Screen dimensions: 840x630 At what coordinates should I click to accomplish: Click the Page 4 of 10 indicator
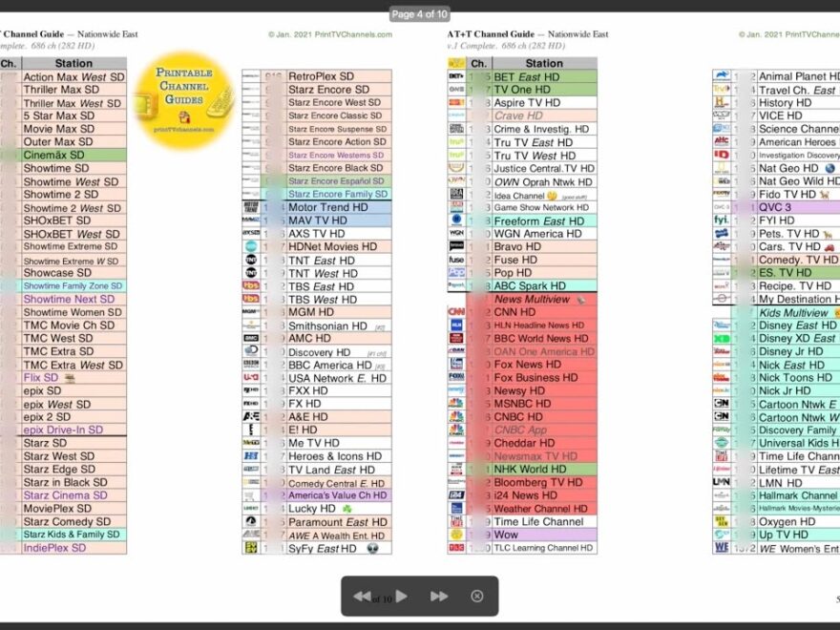419,14
